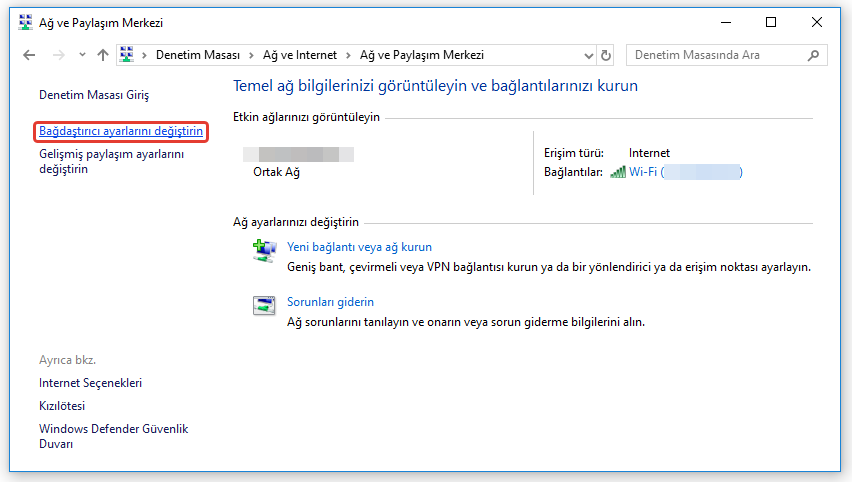852x482 pixels.
Task: Click the network icon in address bar
Action: (x=127, y=56)
